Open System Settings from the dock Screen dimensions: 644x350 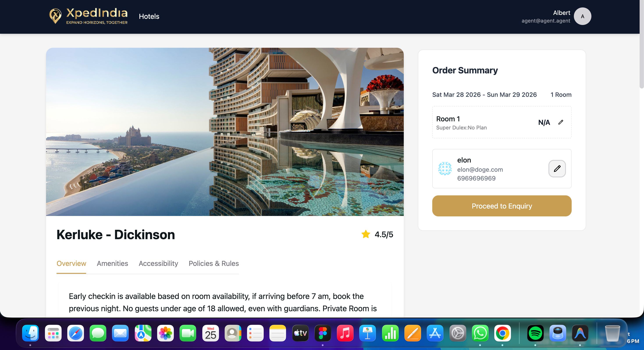(458, 333)
